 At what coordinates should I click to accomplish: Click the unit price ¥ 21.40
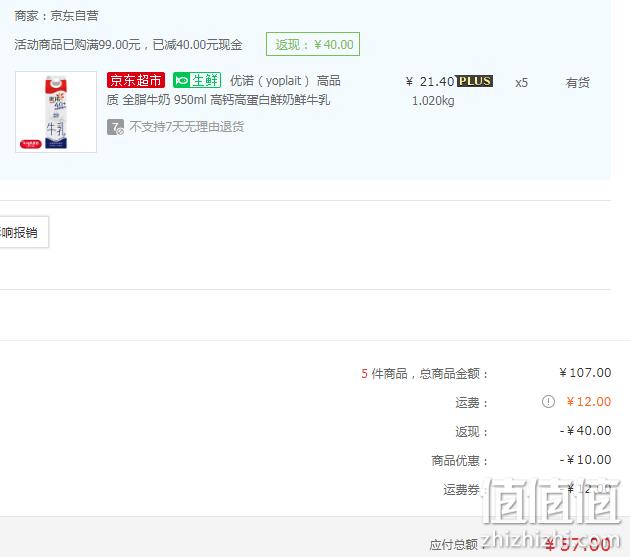(430, 82)
